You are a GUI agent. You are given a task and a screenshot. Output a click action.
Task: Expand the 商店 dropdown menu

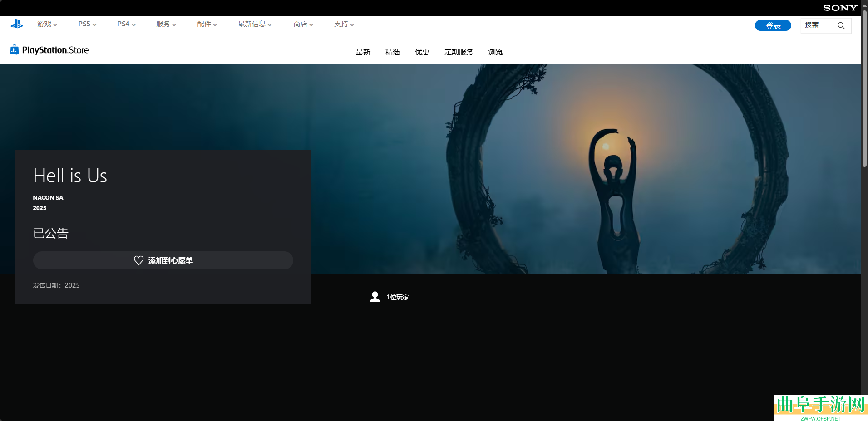[303, 24]
